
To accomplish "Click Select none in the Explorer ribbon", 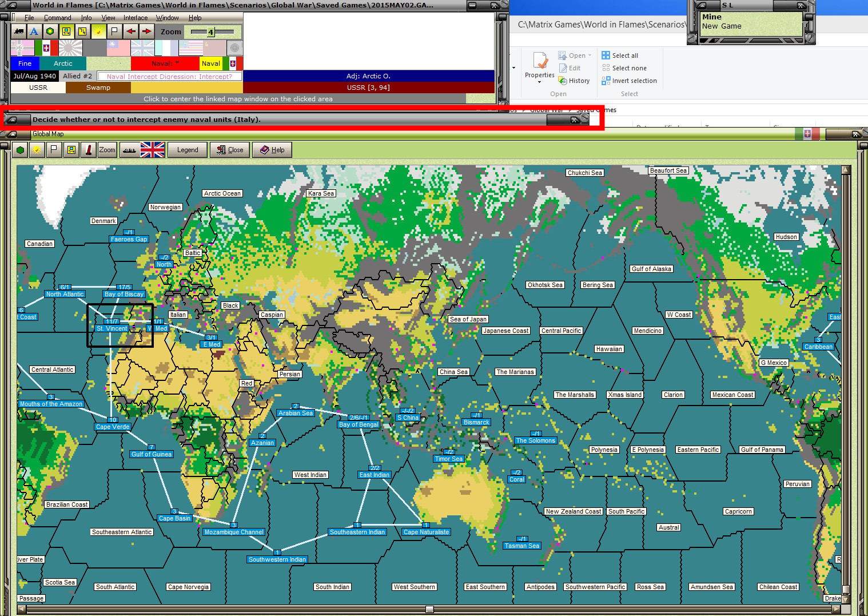I will [624, 68].
